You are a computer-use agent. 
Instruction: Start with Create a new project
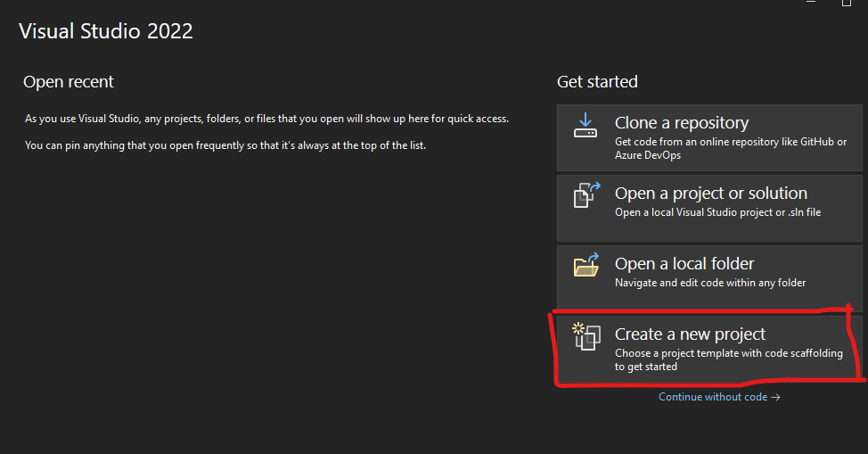point(709,350)
